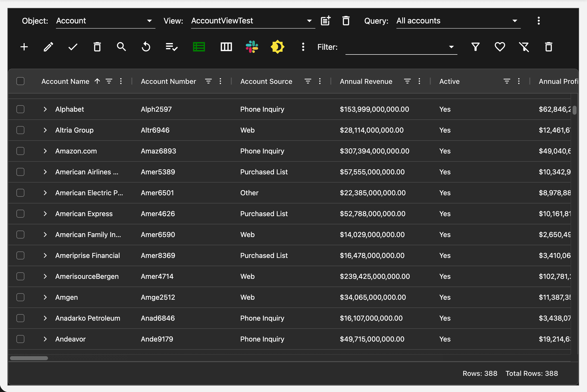Select the Amazon.com row checkbox
This screenshot has width=587, height=392.
pos(20,151)
